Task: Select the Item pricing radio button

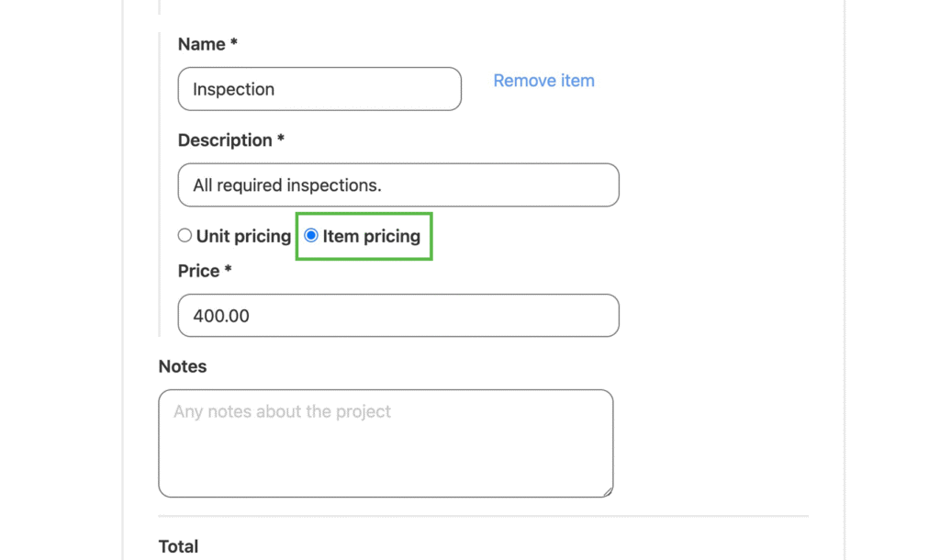Action: 311,236
